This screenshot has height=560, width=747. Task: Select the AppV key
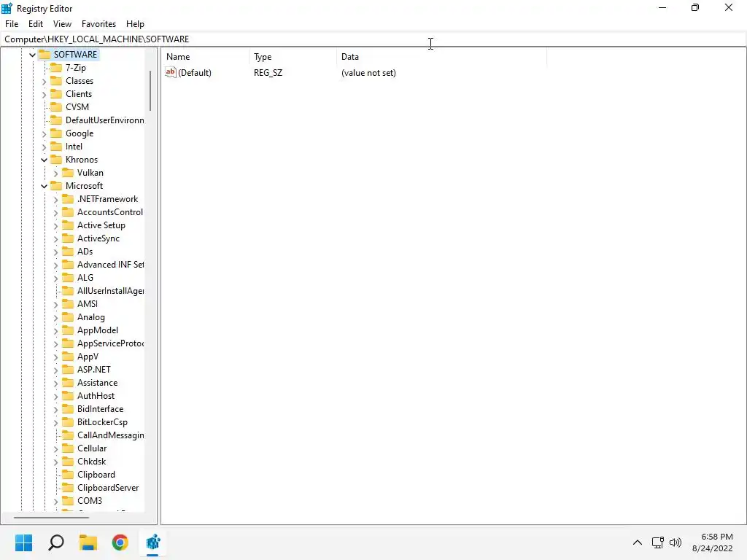tap(88, 356)
